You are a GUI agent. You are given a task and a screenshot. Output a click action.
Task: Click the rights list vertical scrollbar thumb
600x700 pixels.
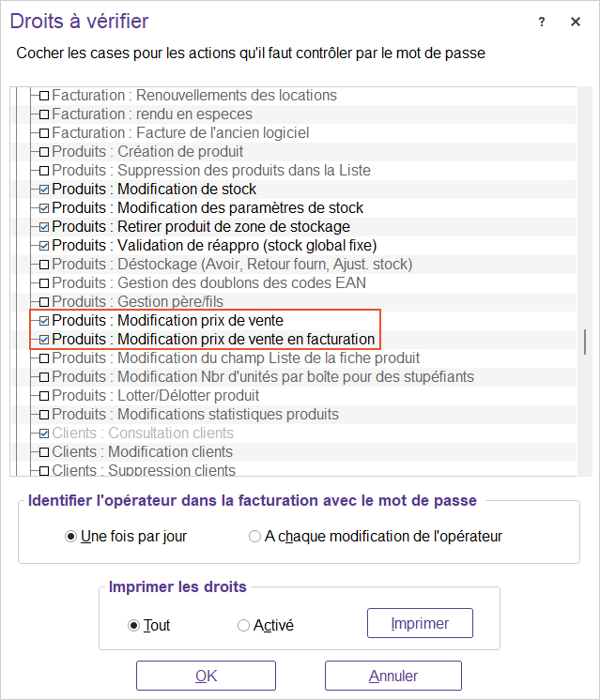(x=585, y=342)
